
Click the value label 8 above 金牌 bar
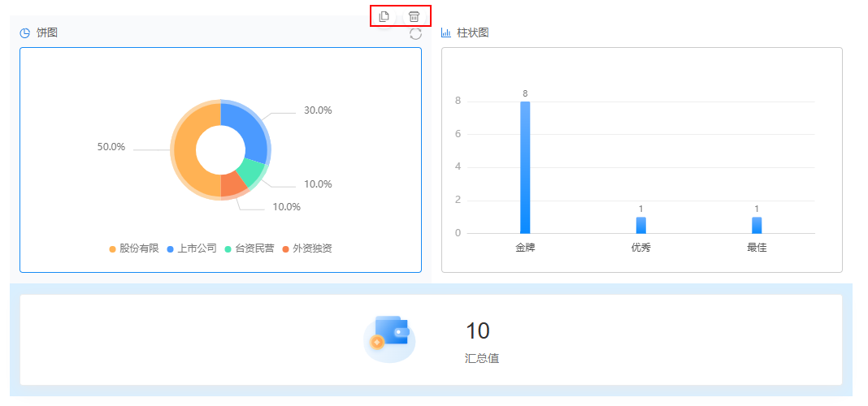525,93
